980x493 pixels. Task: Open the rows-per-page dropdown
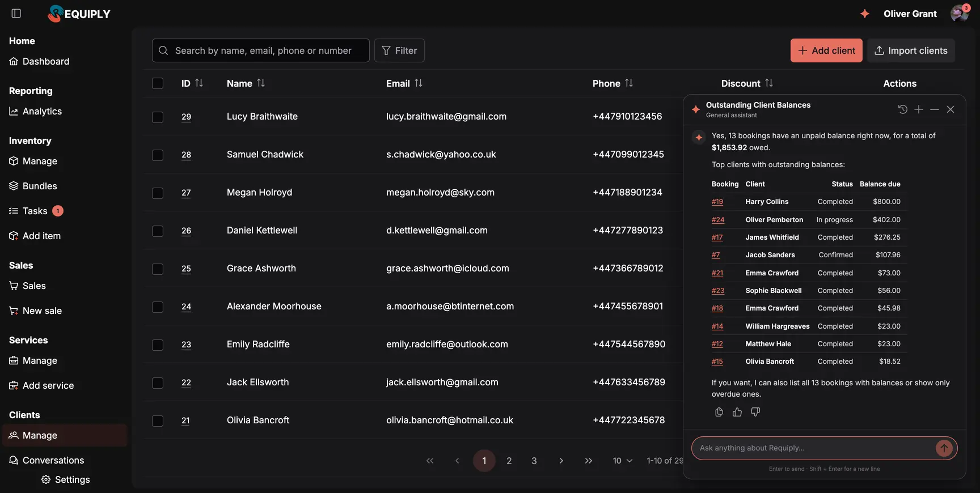pos(623,461)
